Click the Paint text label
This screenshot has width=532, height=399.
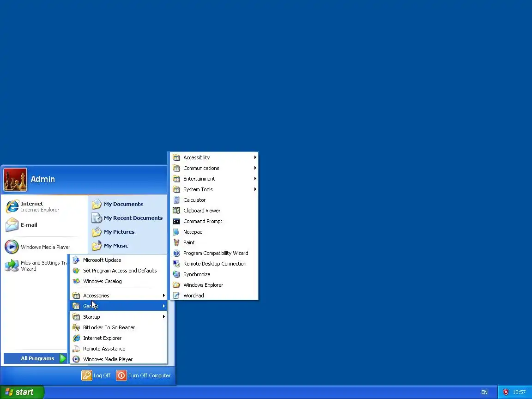(189, 242)
